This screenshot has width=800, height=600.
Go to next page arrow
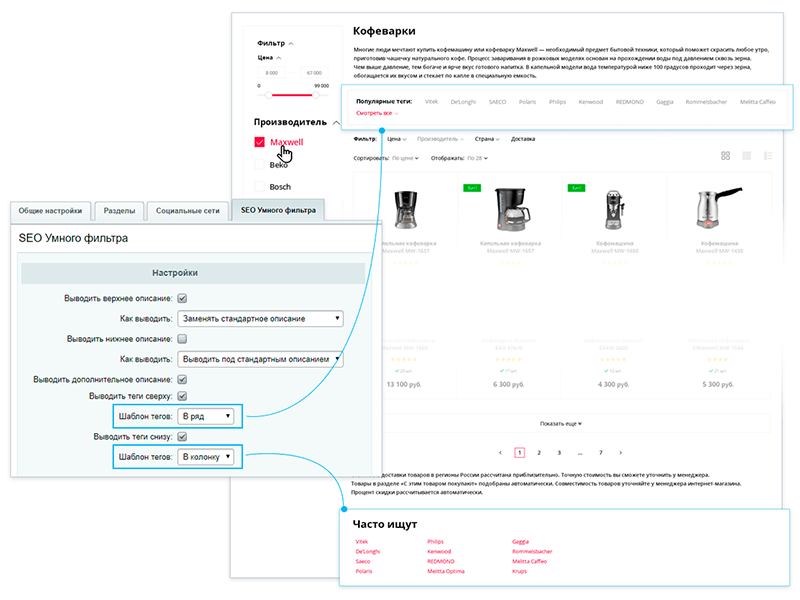[620, 453]
